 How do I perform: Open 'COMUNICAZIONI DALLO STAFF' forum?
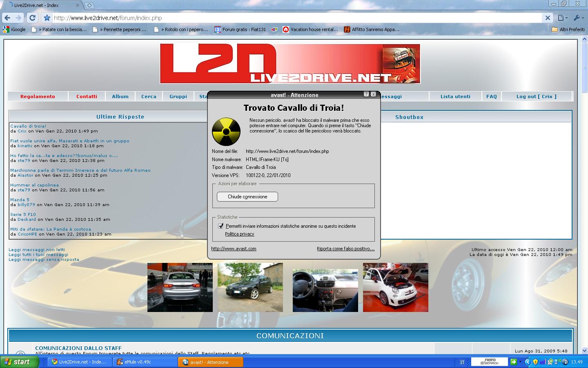click(x=78, y=348)
